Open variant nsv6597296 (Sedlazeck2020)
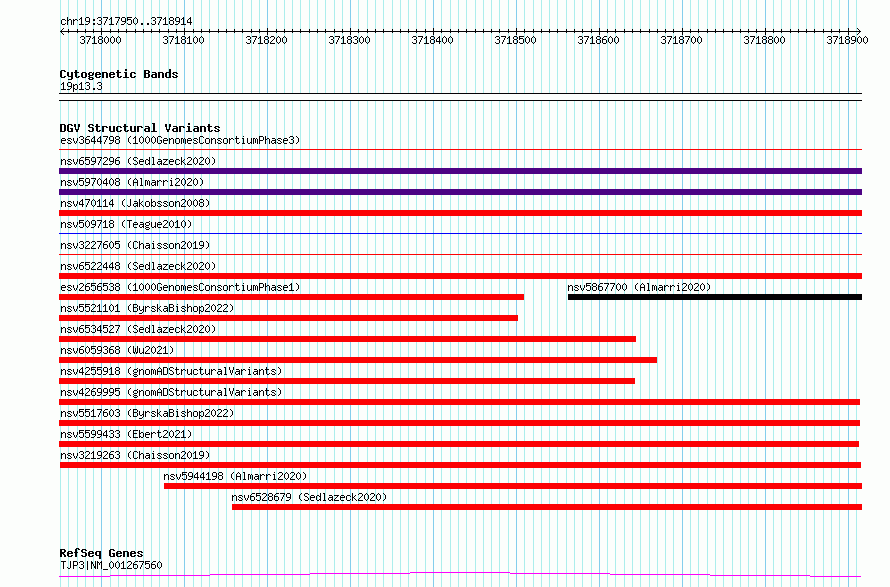 (x=138, y=161)
